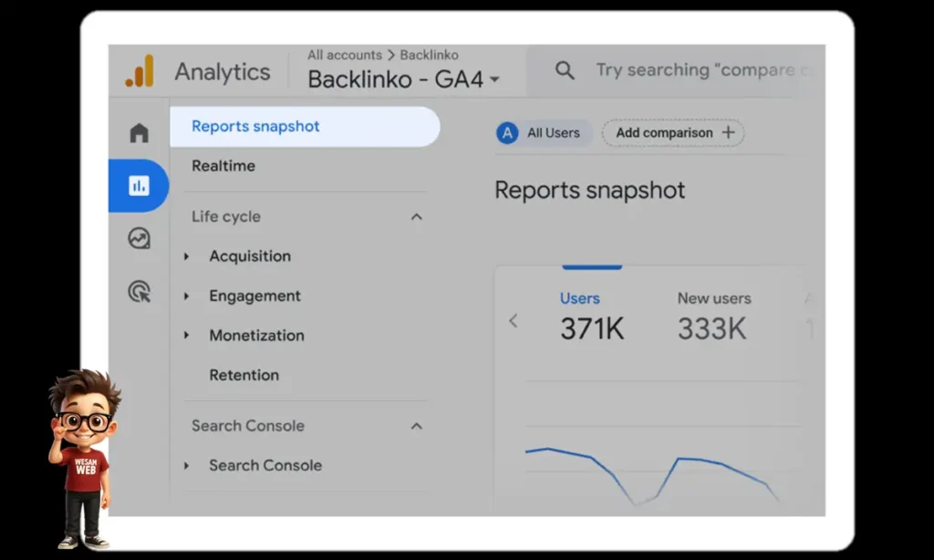Expand the Monetization reports group
The image size is (934, 560).
coord(187,336)
